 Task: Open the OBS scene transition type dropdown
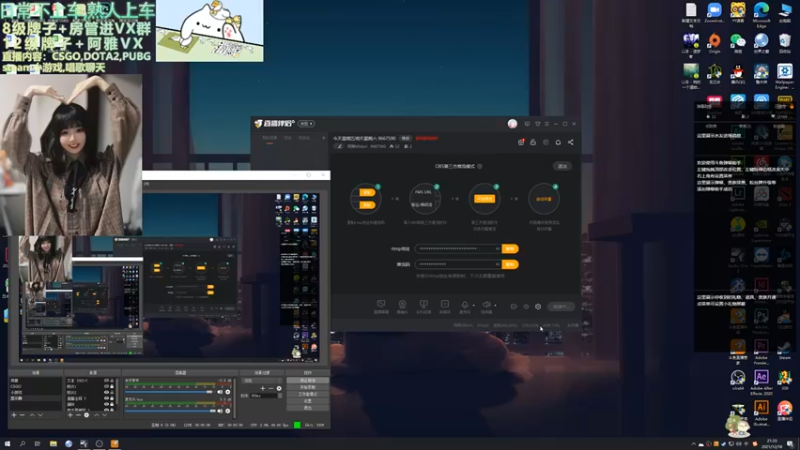(x=262, y=381)
